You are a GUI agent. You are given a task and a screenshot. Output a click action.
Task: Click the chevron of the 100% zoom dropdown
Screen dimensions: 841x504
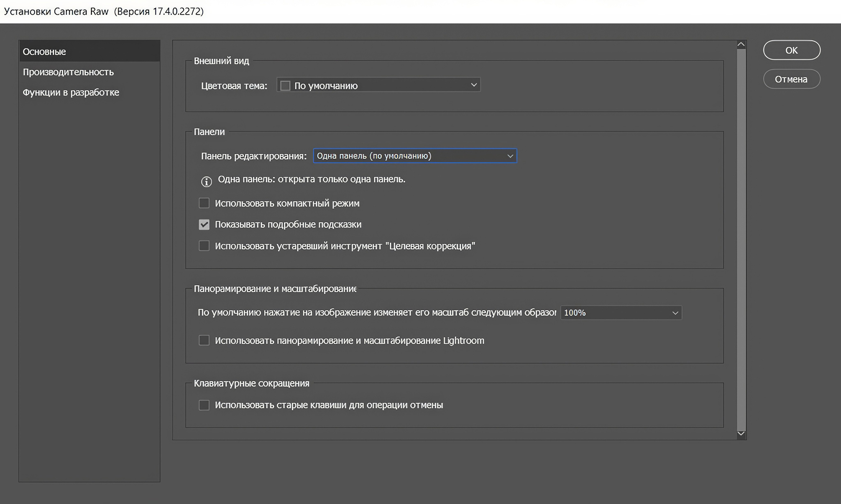coord(675,313)
